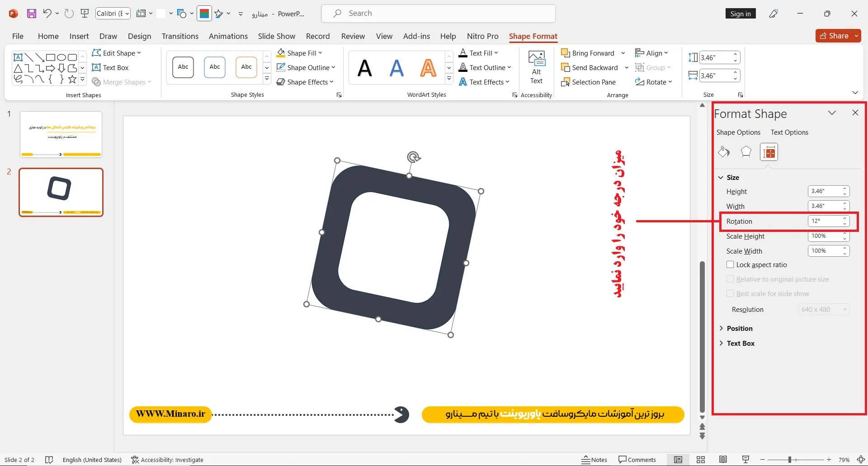Screen dimensions: 868x466
Task: Click the zoom in plus button
Action: coord(829,460)
